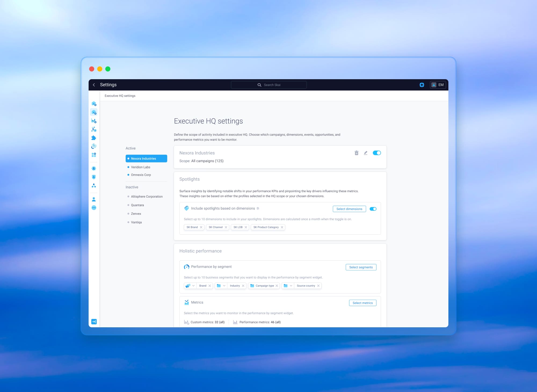Open the three-dots more options sidebar icon
Viewport: 537px width, 392px height.
(x=94, y=208)
